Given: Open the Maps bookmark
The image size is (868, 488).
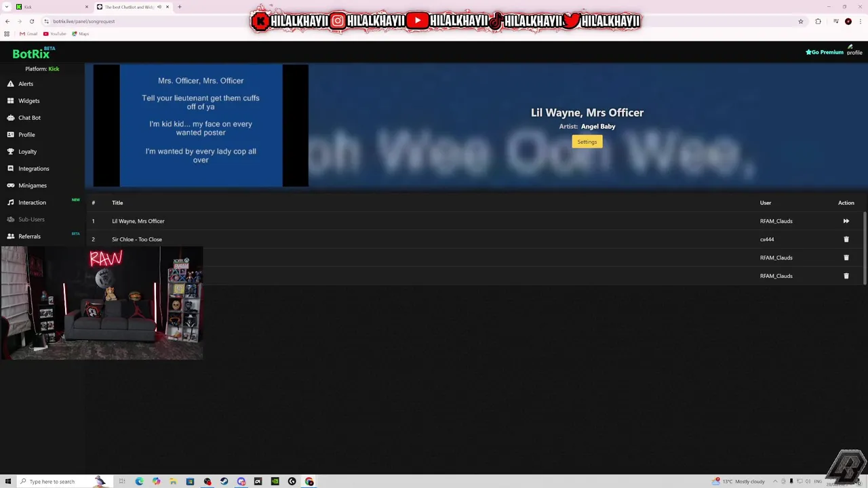Looking at the screenshot, I should [80, 34].
